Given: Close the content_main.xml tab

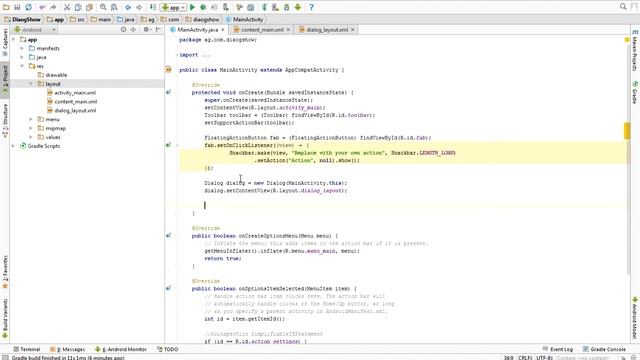Looking at the screenshot, I should coord(288,30).
